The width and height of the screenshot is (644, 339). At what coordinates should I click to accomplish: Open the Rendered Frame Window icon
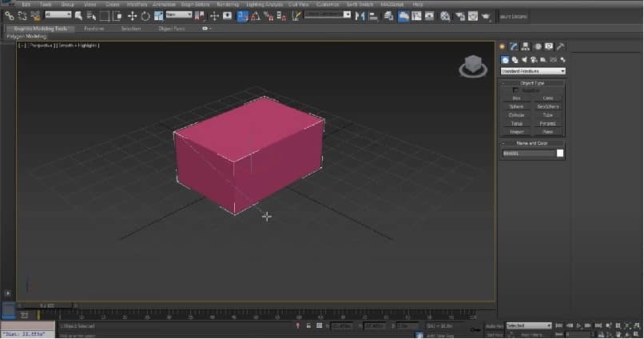tap(473, 16)
